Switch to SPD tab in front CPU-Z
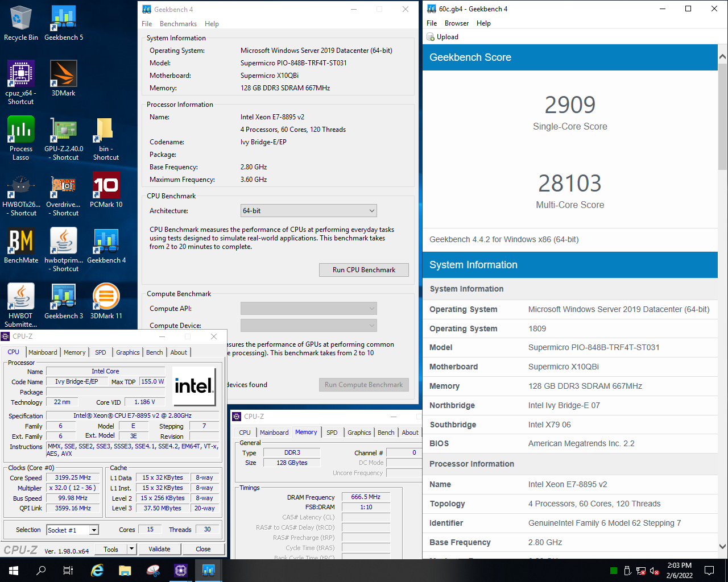Image resolution: width=728 pixels, height=582 pixels. tap(101, 352)
